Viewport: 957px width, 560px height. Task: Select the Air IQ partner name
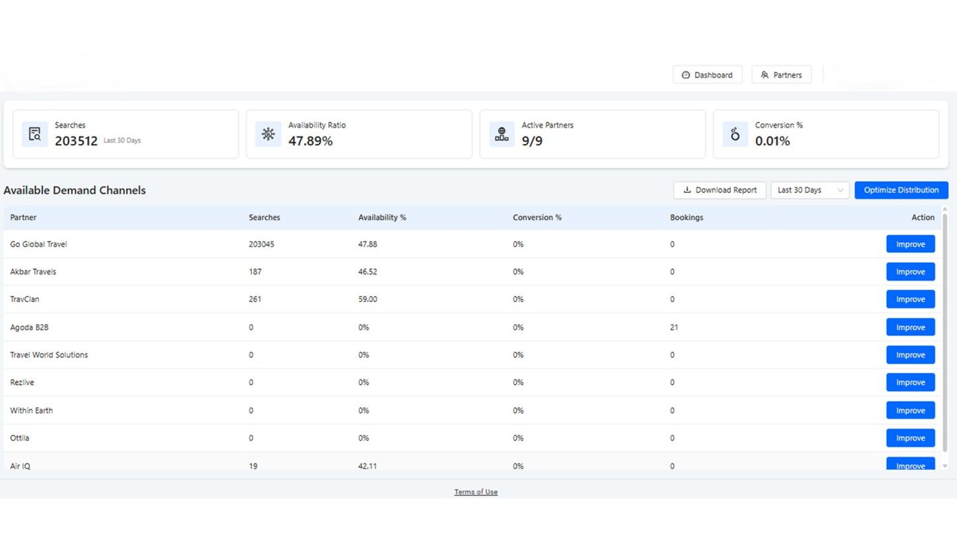click(20, 466)
